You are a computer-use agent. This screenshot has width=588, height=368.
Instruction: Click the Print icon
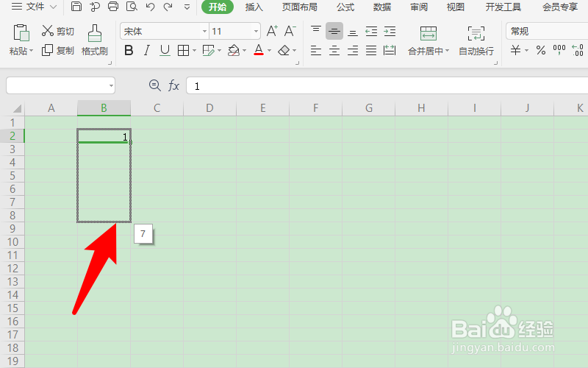point(113,7)
